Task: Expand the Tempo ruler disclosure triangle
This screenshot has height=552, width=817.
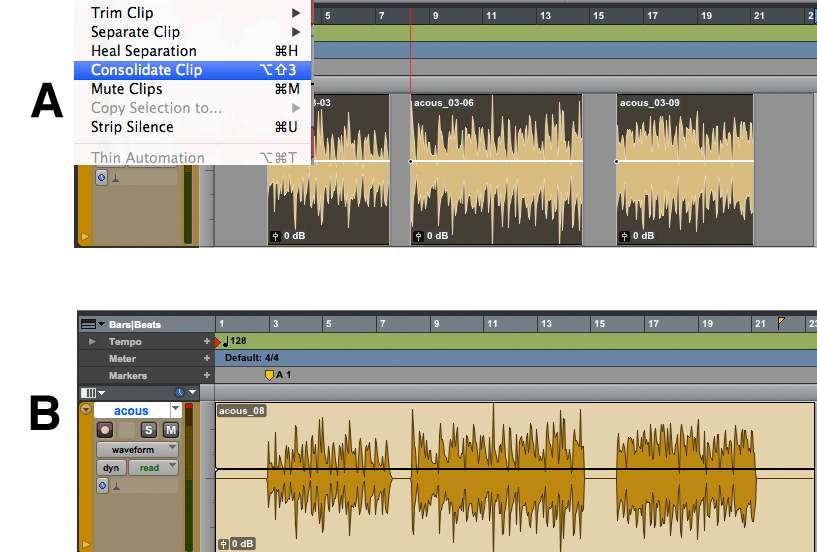Action: coord(92,342)
